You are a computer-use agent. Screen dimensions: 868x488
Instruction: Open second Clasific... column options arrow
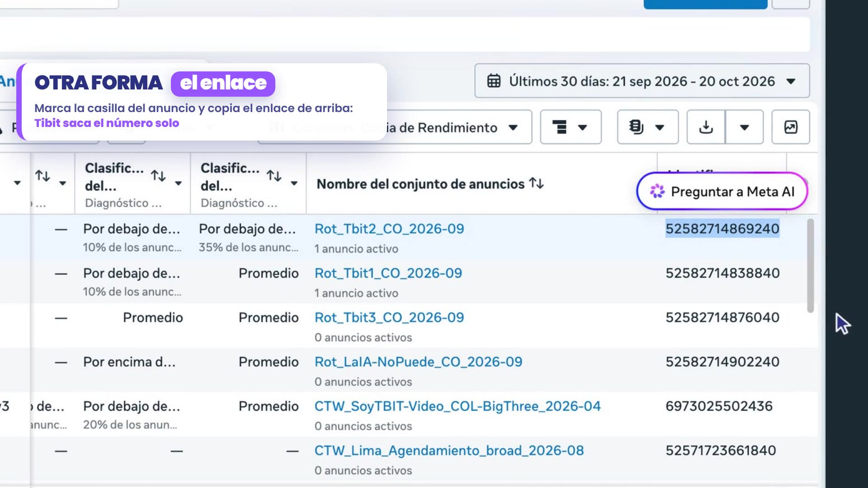click(x=294, y=183)
